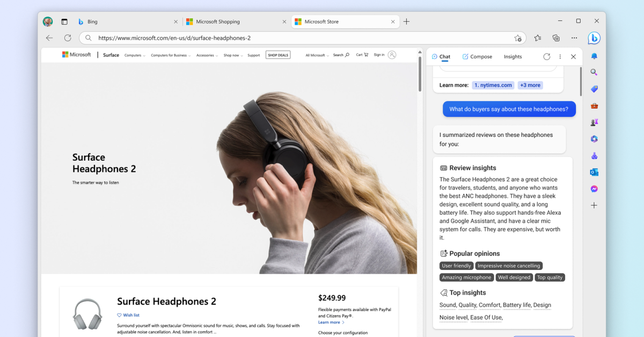Open the nytimes.com source link
The width and height of the screenshot is (644, 337).
[x=493, y=85]
